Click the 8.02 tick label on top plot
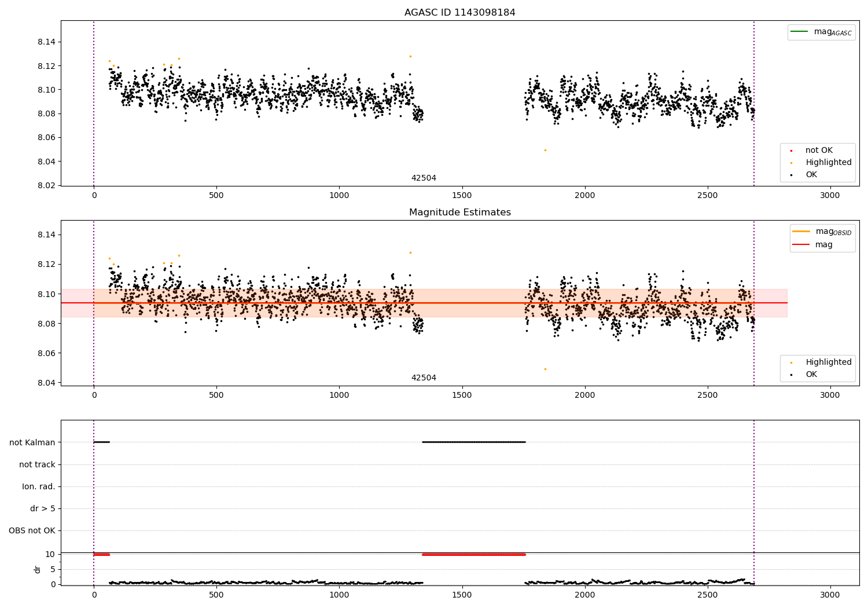868x608 pixels. (47, 185)
